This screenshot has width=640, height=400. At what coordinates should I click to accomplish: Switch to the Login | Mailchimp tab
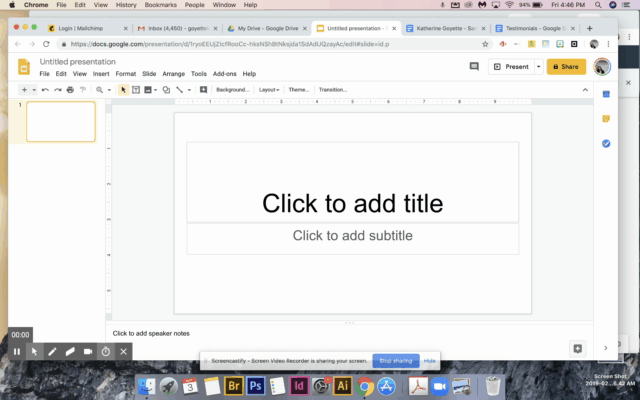(x=87, y=28)
